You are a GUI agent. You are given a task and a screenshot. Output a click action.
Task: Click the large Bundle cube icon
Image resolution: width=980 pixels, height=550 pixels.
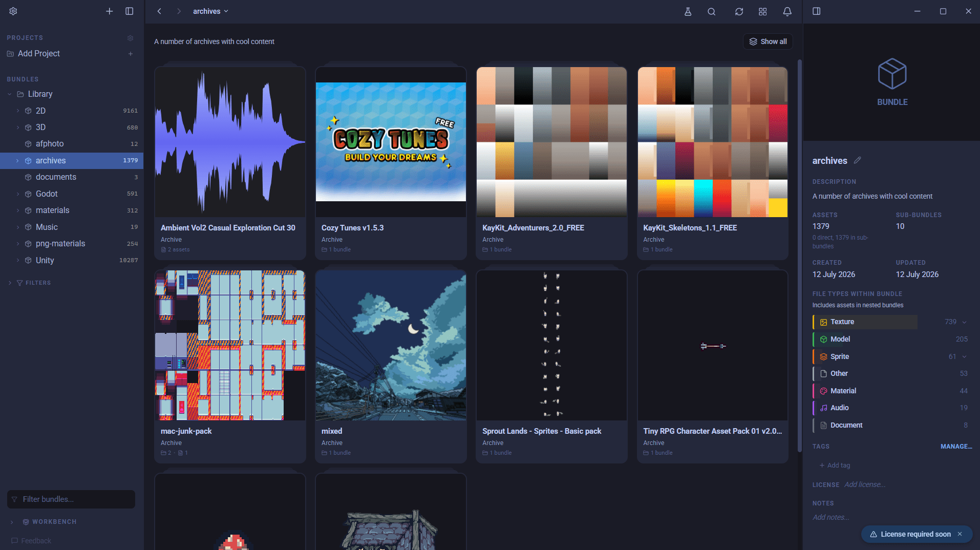point(892,74)
